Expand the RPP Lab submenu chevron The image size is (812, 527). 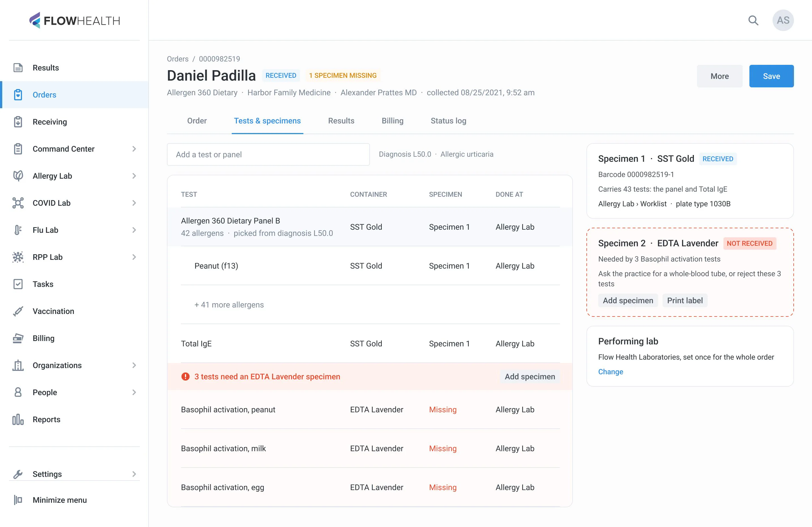click(x=134, y=257)
